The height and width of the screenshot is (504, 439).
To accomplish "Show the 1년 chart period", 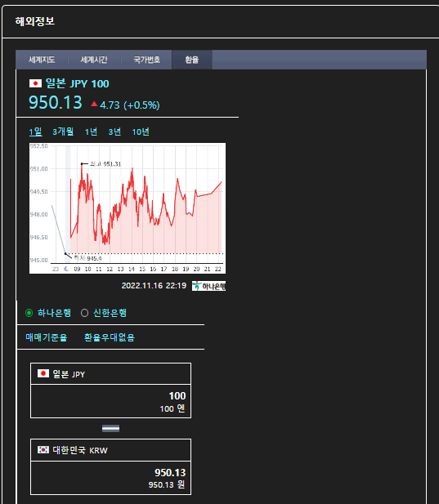I will (91, 132).
